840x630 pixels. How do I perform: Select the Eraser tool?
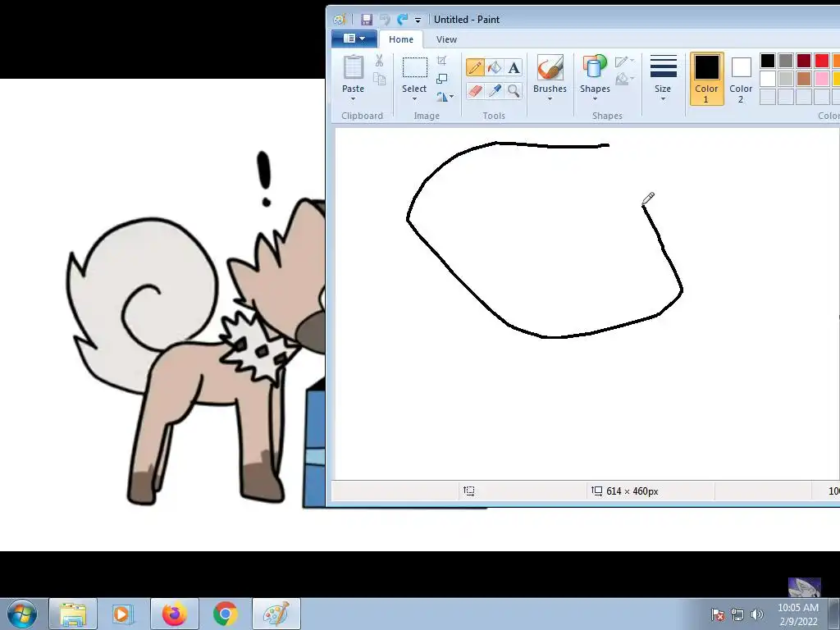pyautogui.click(x=475, y=90)
